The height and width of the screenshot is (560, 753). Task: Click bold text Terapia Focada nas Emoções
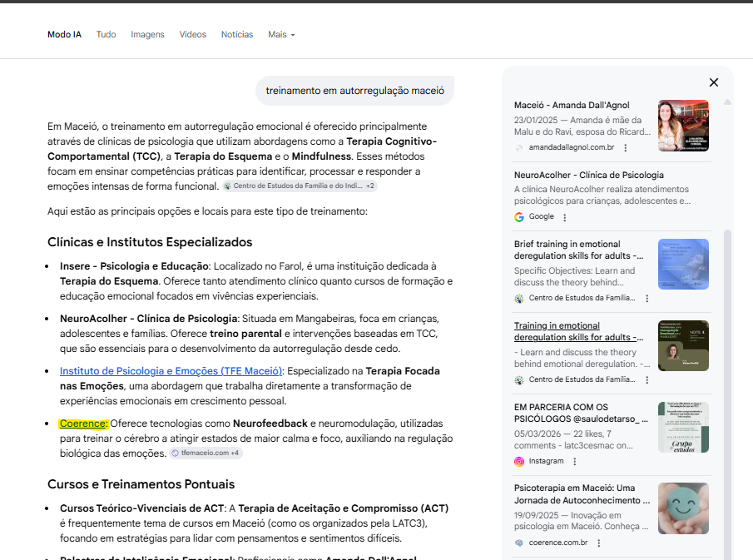click(250, 379)
